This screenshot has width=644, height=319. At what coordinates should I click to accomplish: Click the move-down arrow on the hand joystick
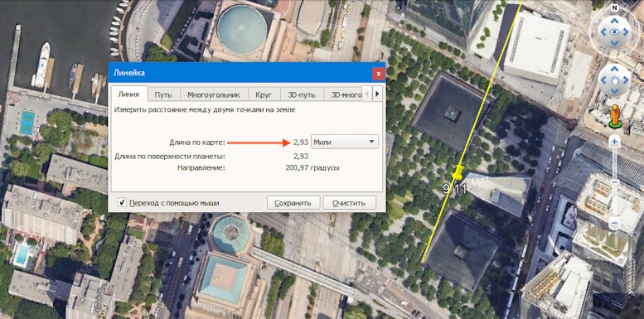(x=614, y=91)
